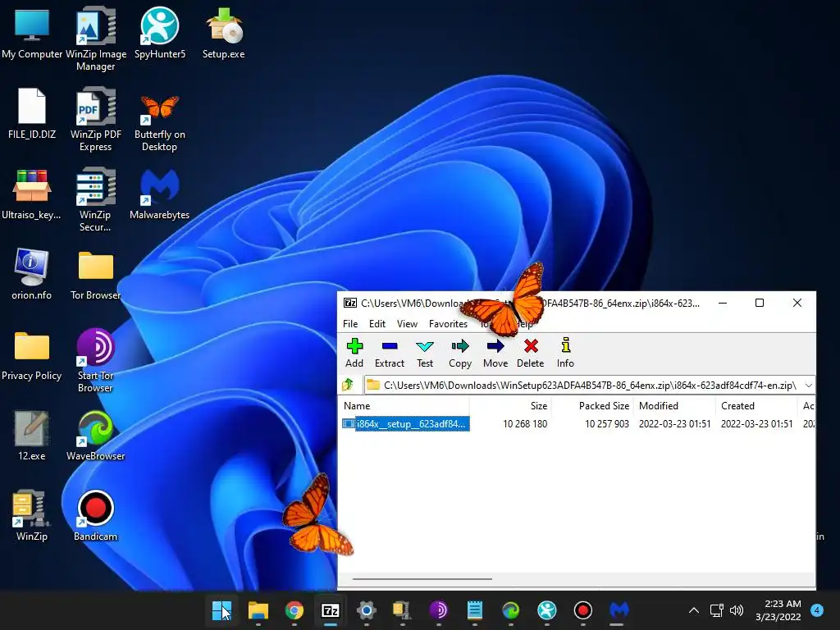Open the clock and date panel

click(778, 610)
